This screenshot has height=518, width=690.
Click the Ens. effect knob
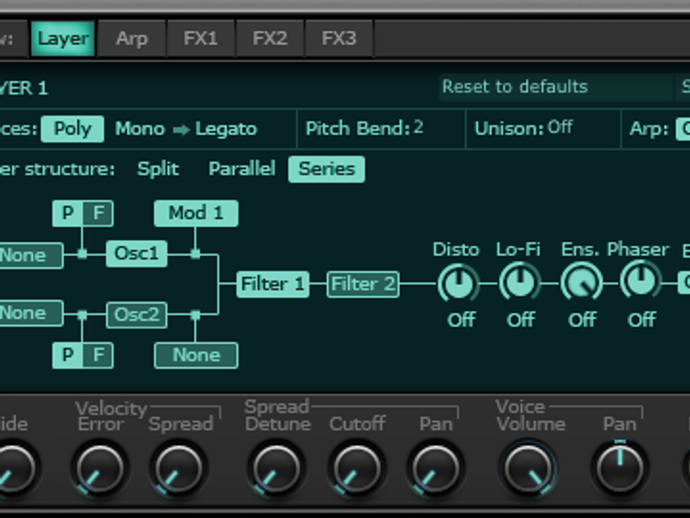tap(581, 283)
